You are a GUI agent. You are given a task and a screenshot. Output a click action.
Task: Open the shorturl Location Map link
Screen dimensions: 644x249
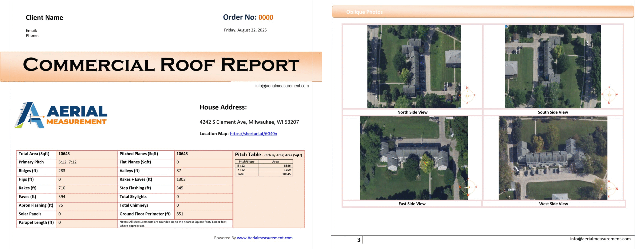(x=253, y=134)
